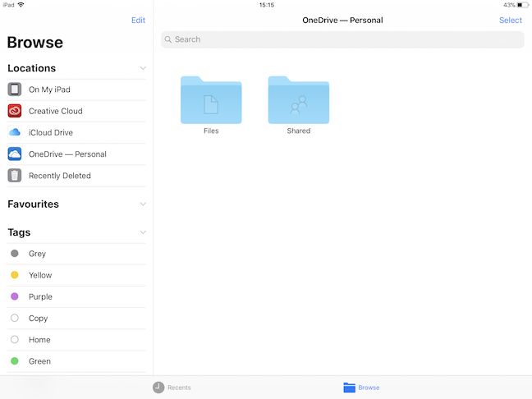Viewport: 532px width, 399px height.
Task: Tap the Favourites section heading
Action: point(33,204)
